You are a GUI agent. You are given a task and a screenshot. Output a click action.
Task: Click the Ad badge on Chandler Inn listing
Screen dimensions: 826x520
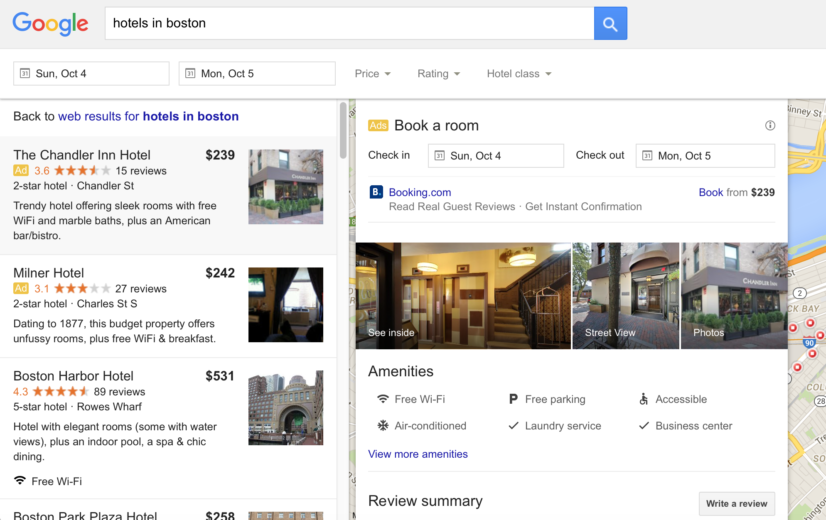point(21,170)
